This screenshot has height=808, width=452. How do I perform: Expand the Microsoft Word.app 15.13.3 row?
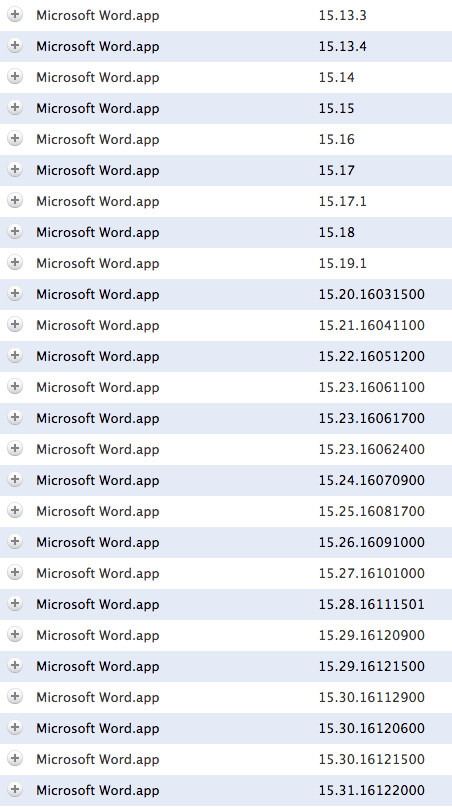click(15, 14)
